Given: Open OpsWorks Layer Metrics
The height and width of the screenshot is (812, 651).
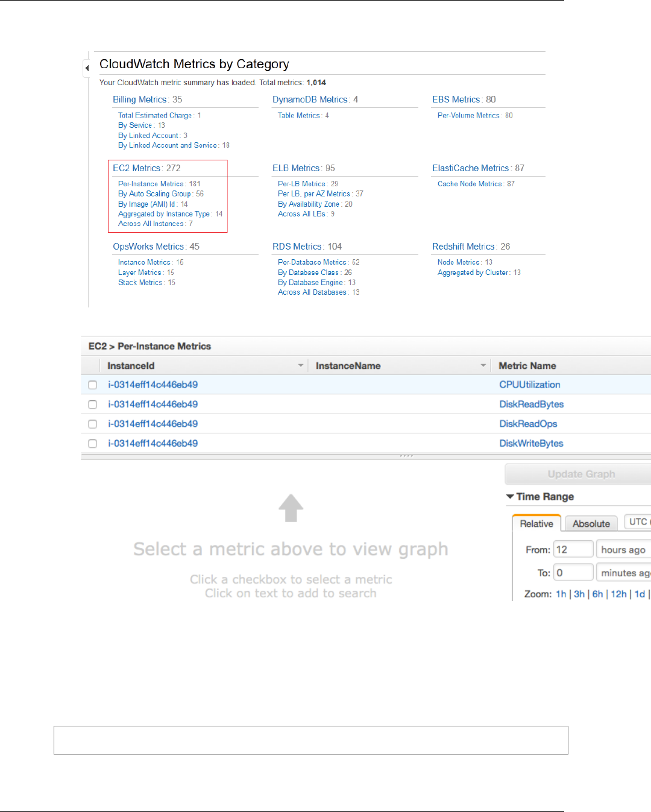Looking at the screenshot, I should 140,272.
